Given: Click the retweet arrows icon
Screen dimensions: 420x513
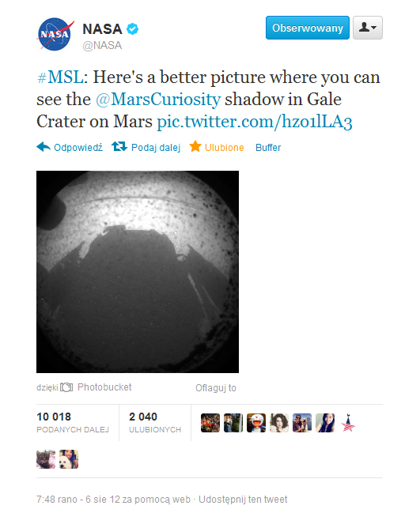Looking at the screenshot, I should coord(119,146).
